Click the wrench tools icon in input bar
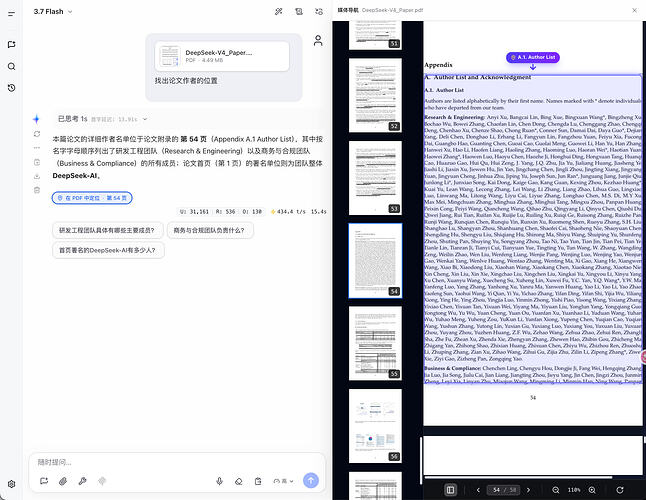Image resolution: width=646 pixels, height=500 pixels. pyautogui.click(x=82, y=481)
